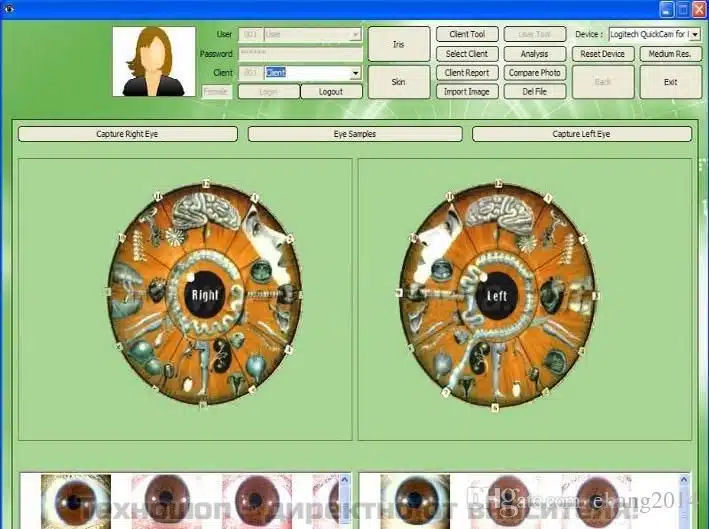Select first left-eye sample thumbnail
Screen dimensions: 709x529
click(x=421, y=499)
